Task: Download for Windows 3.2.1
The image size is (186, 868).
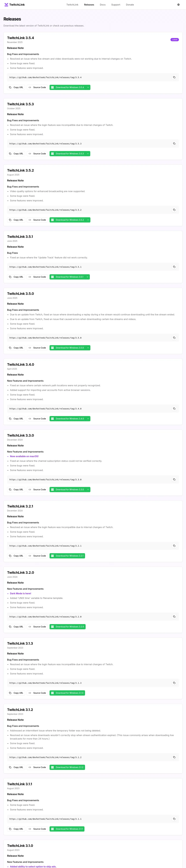Action: coord(67,556)
